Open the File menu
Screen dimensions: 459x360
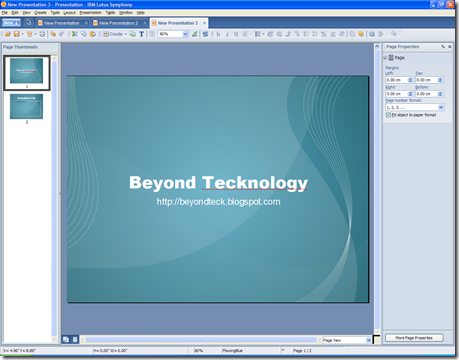tap(5, 13)
